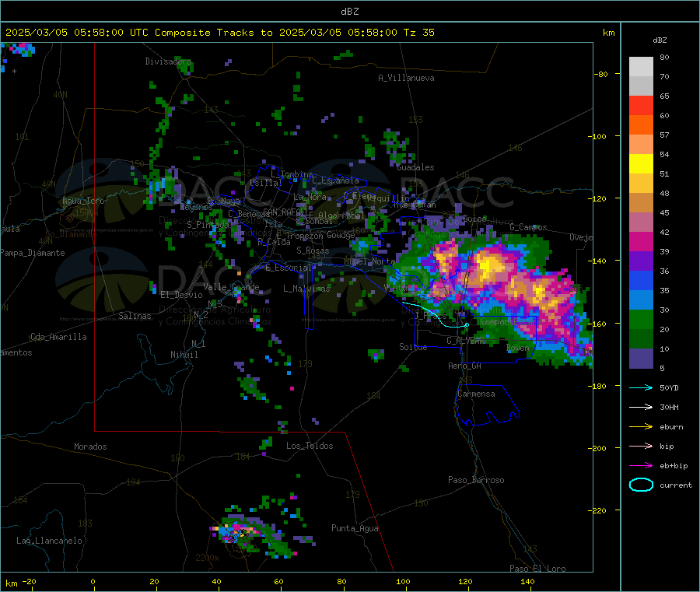Click the cyan storm track circle marker
Screen dimensions: 700x592
point(467,325)
